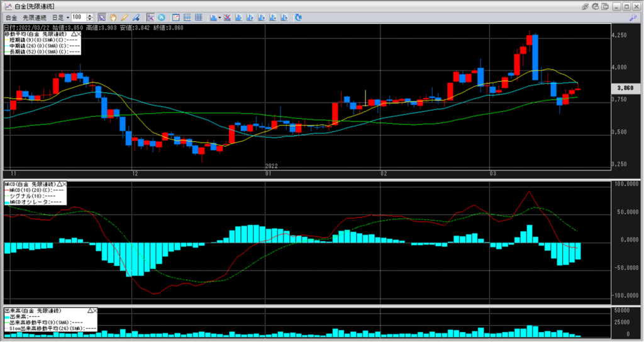The width and height of the screenshot is (644, 342).
Task: Click the 白金 symbol menu item
Action: (11, 17)
